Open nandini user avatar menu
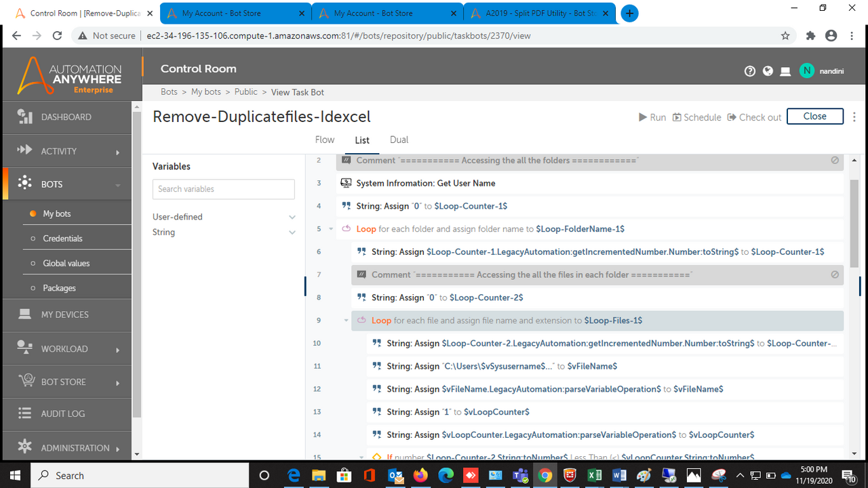The width and height of the screenshot is (868, 488). (x=806, y=70)
